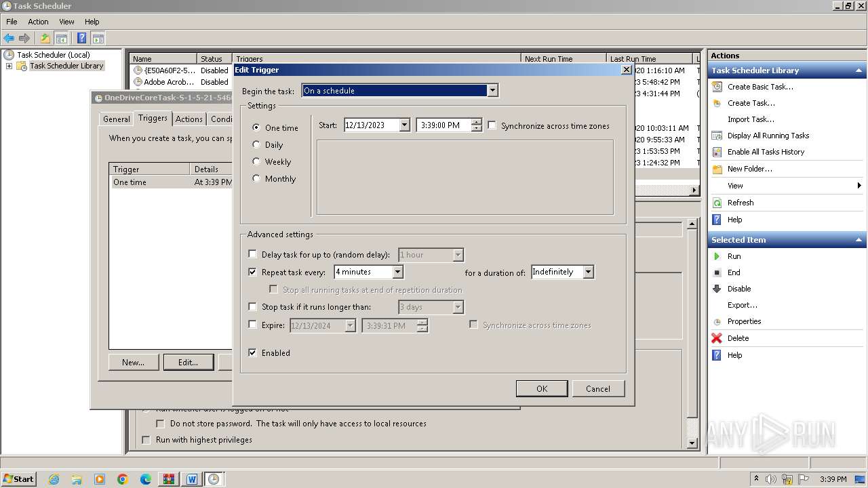Open the Help menu in menu bar
This screenshot has width=868, height=488.
[92, 22]
